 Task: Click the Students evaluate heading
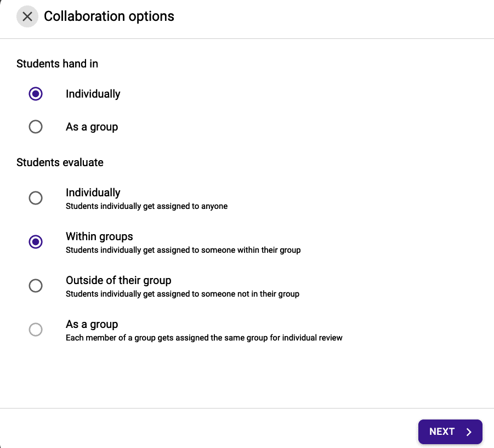60,162
